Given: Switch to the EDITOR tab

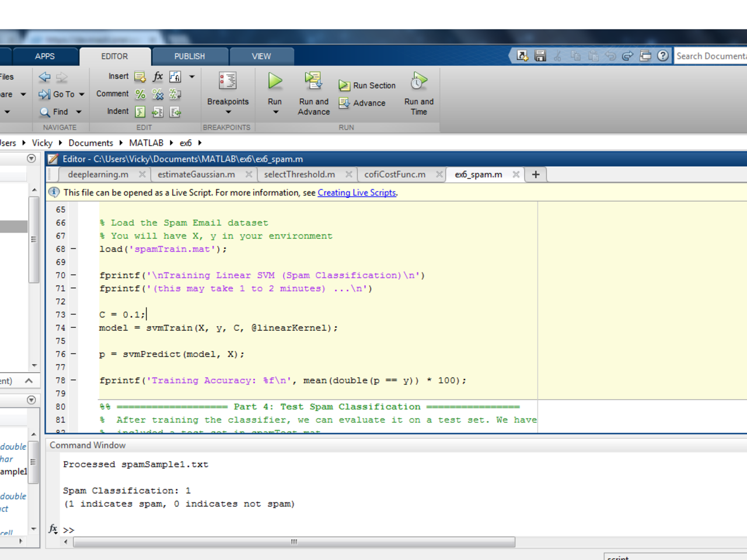Looking at the screenshot, I should coord(114,57).
